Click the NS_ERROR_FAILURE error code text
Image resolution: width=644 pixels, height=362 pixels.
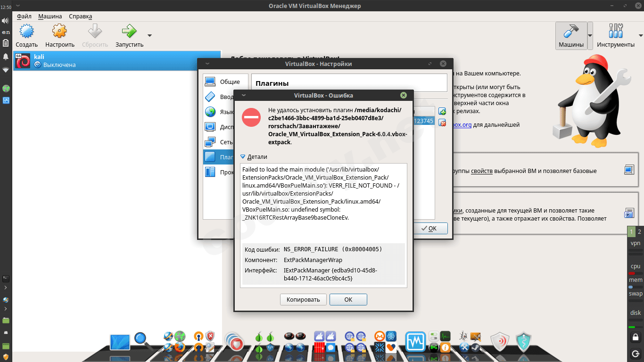333,249
